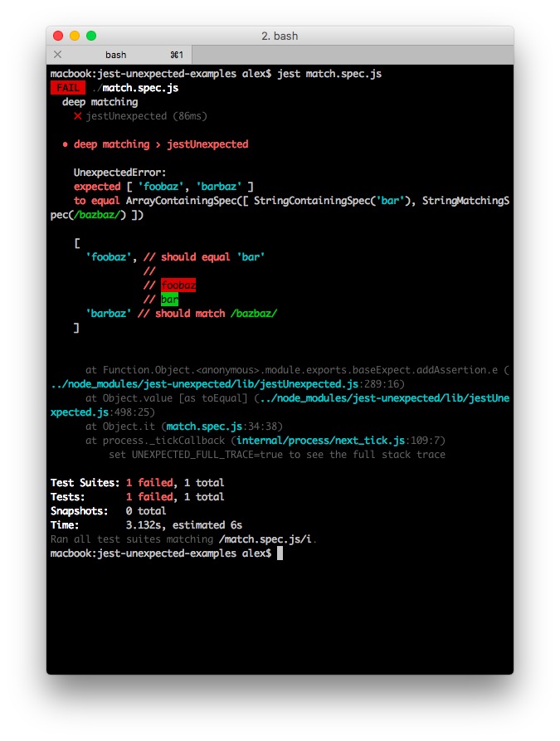
Task: Click the 'Tests: 1 failed, 1 total' line
Action: tap(138, 497)
